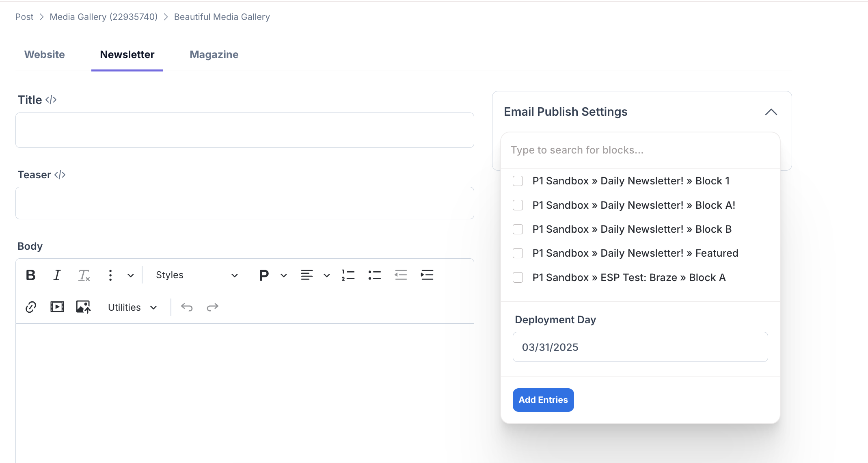
Task: Insert media using the video icon
Action: click(x=57, y=307)
